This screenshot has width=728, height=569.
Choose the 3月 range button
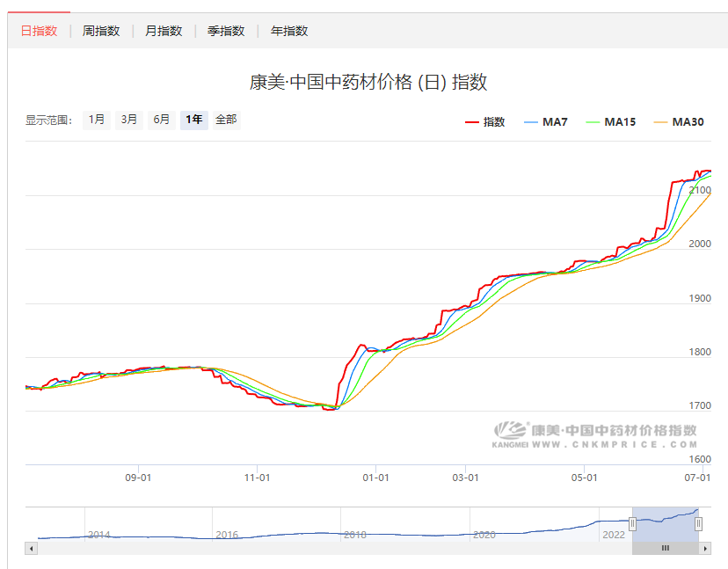pos(129,120)
